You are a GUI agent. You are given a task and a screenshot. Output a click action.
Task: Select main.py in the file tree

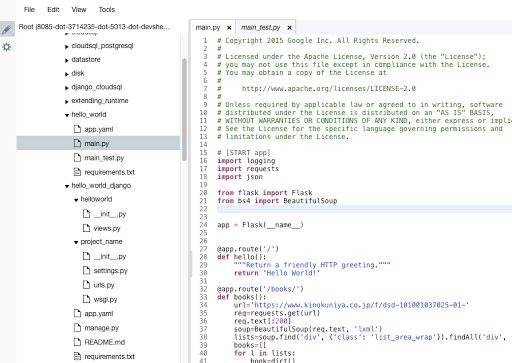[97, 144]
